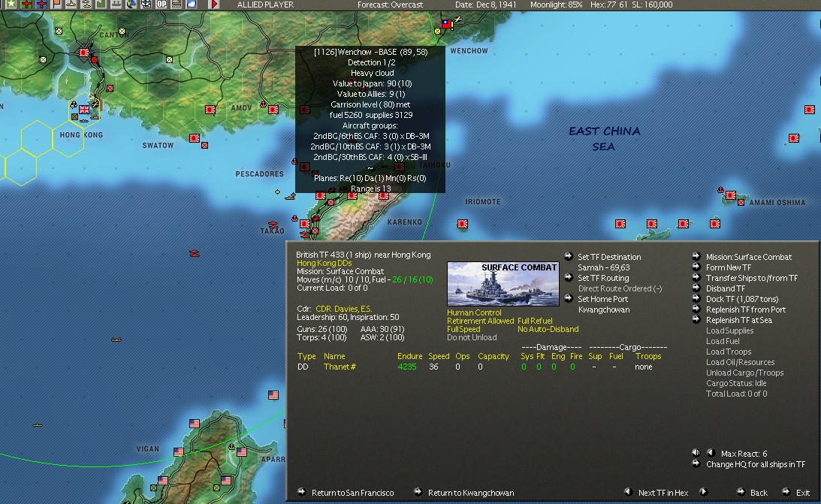This screenshot has width=821, height=504.
Task: Click commander name CDR Davies, E.S.
Action: (343, 309)
